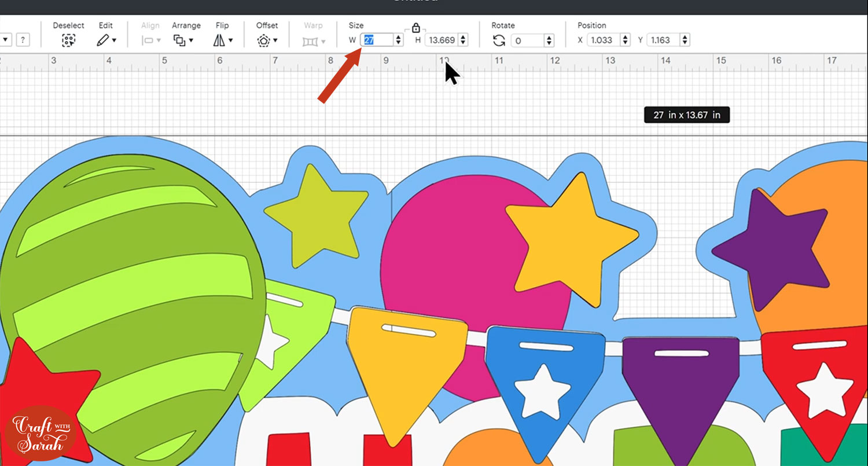Expand the Offset dropdown arrow
868x466 pixels.
[275, 41]
